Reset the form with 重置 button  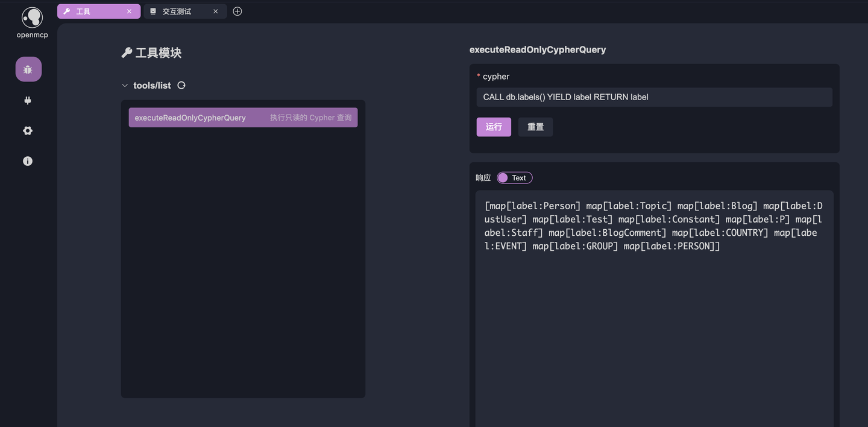(x=535, y=127)
